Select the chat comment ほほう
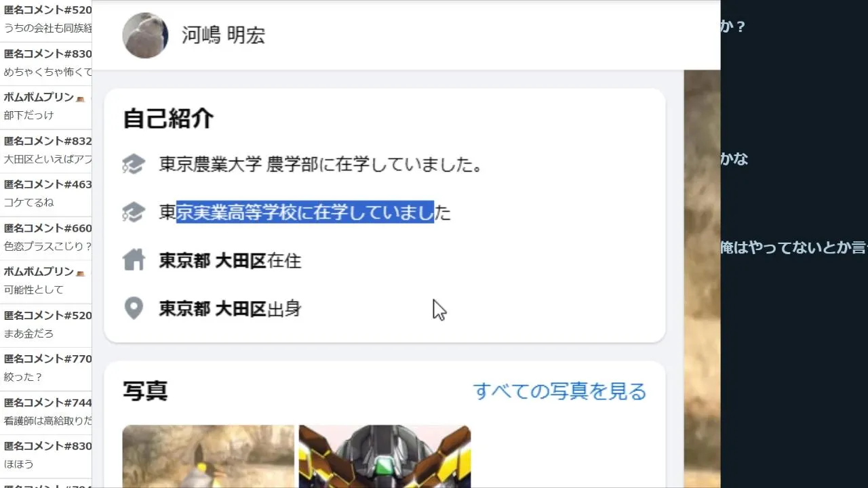 click(x=18, y=464)
